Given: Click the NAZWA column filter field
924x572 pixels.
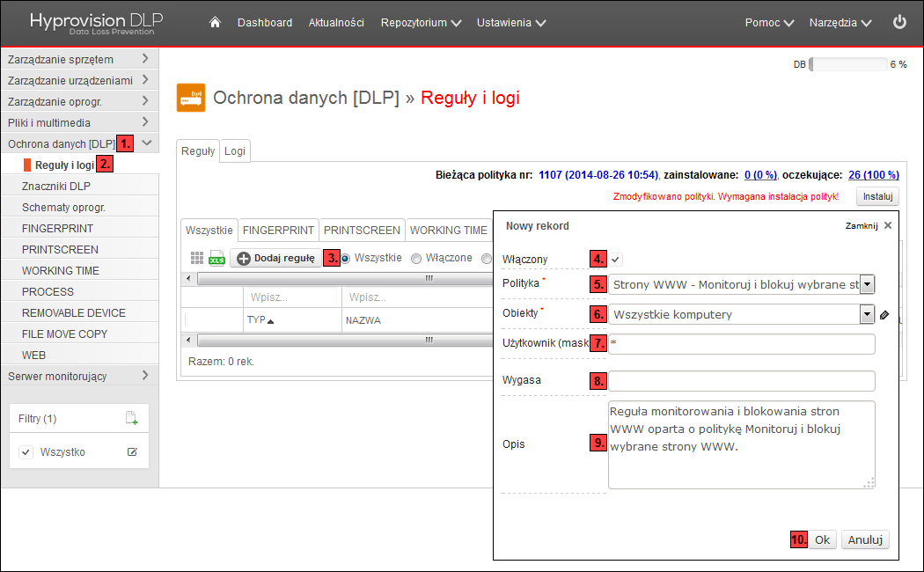Looking at the screenshot, I should click(417, 297).
